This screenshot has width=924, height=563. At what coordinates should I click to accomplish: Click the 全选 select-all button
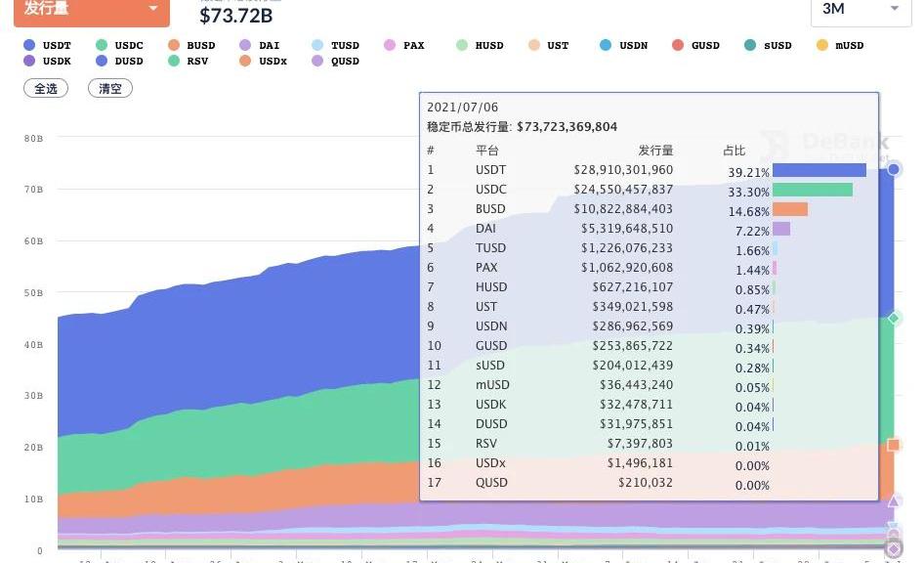pyautogui.click(x=46, y=88)
